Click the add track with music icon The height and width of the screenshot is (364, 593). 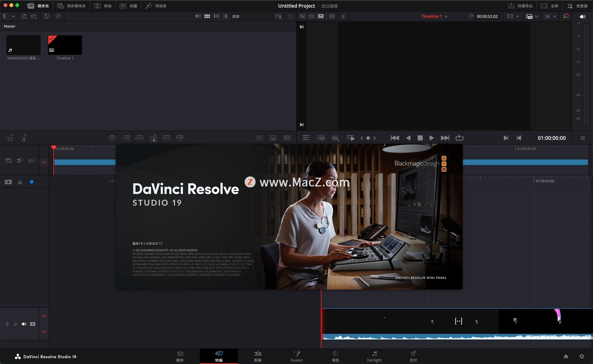pos(23,138)
